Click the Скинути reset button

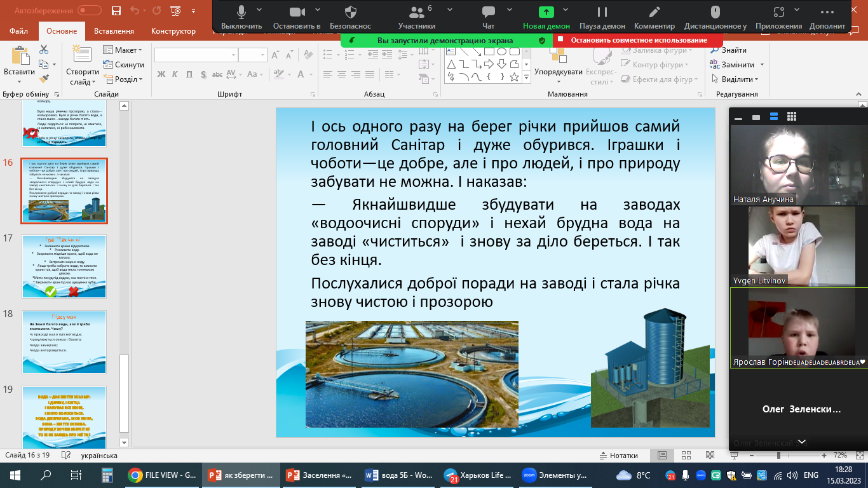pos(125,65)
